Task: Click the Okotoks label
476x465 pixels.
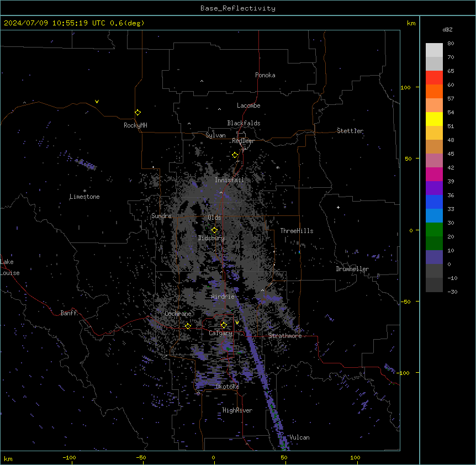Action: 228,387
